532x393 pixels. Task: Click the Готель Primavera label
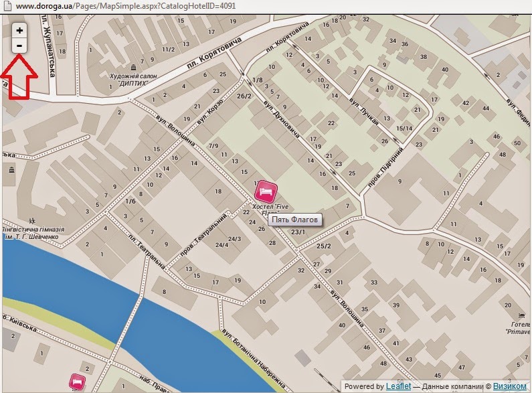[x=518, y=328]
